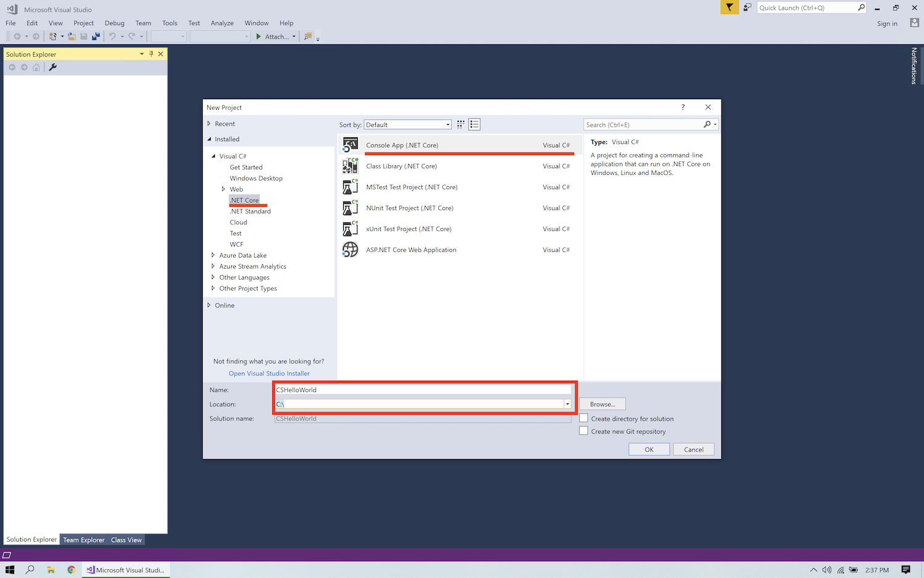Click the Find in Files toolbar icon
This screenshot has width=924, height=578.
(308, 36)
